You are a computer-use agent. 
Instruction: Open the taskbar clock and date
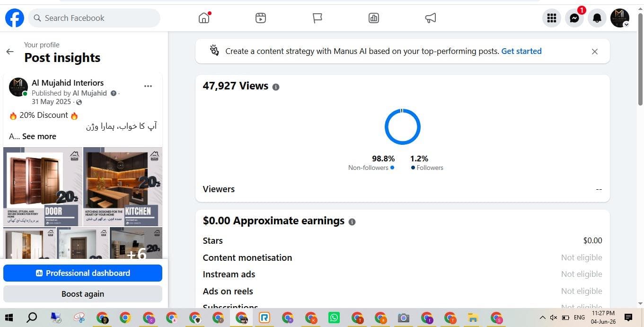point(603,318)
